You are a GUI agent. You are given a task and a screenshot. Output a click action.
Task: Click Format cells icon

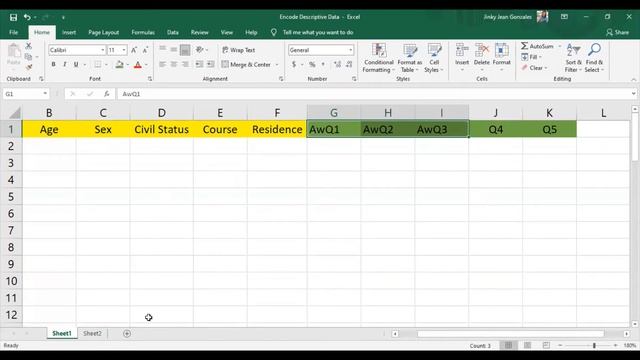coord(502,50)
